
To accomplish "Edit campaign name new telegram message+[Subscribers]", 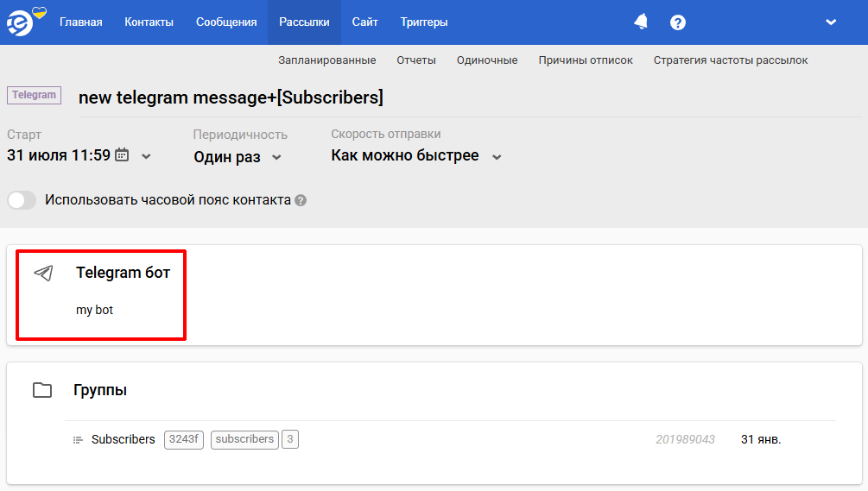I will coord(231,98).
